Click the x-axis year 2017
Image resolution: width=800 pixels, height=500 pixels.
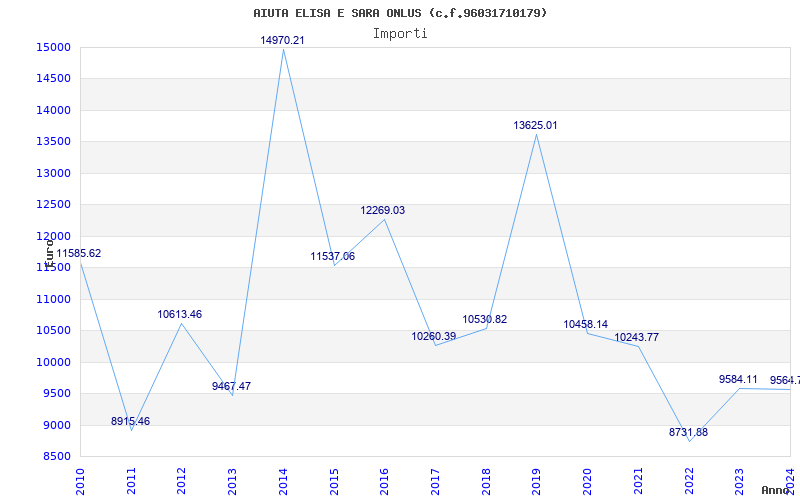[x=435, y=481]
